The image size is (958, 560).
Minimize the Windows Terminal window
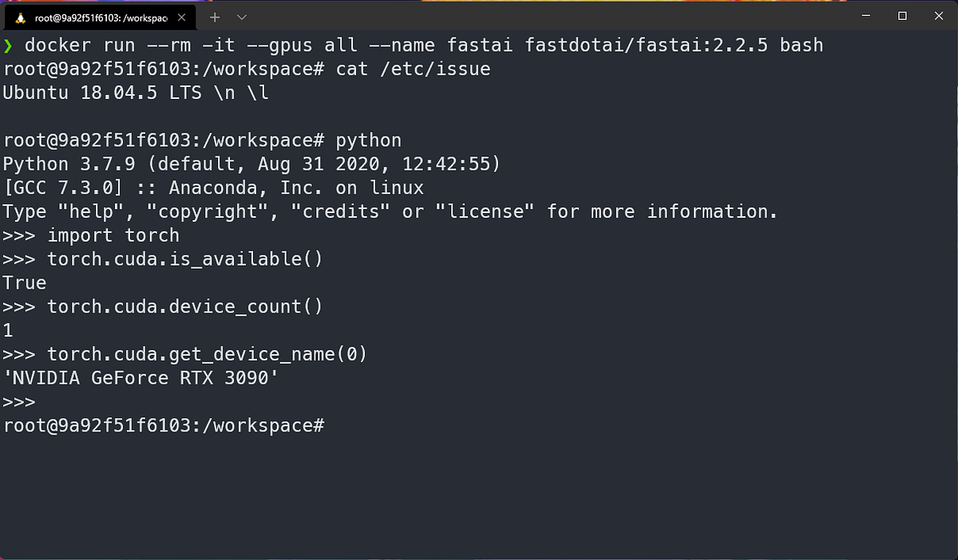[x=866, y=16]
